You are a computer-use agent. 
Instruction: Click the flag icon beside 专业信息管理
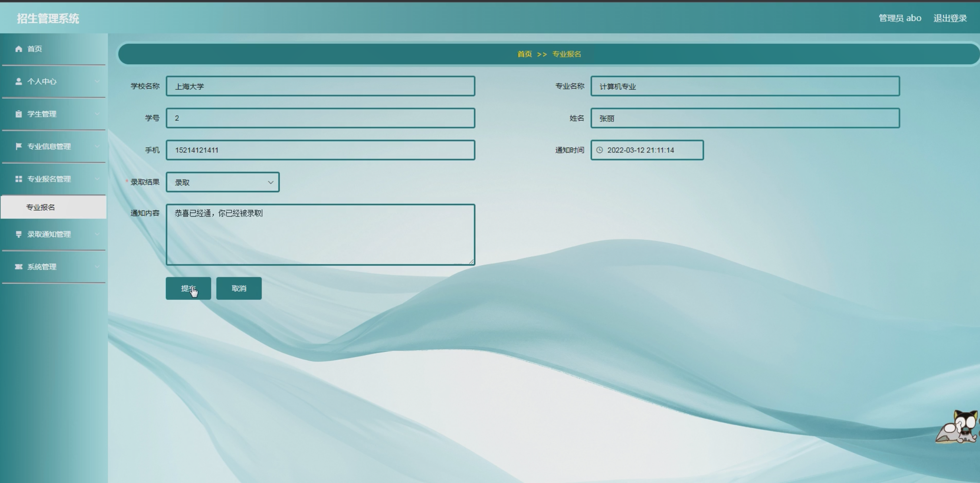(19, 146)
